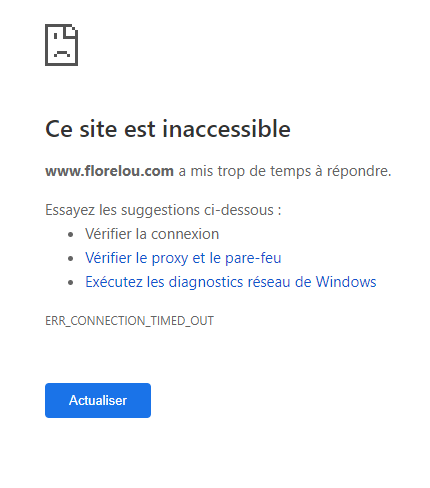This screenshot has width=430, height=488.
Task: Click the bullet beside the diagnostics link
Action: click(x=70, y=282)
